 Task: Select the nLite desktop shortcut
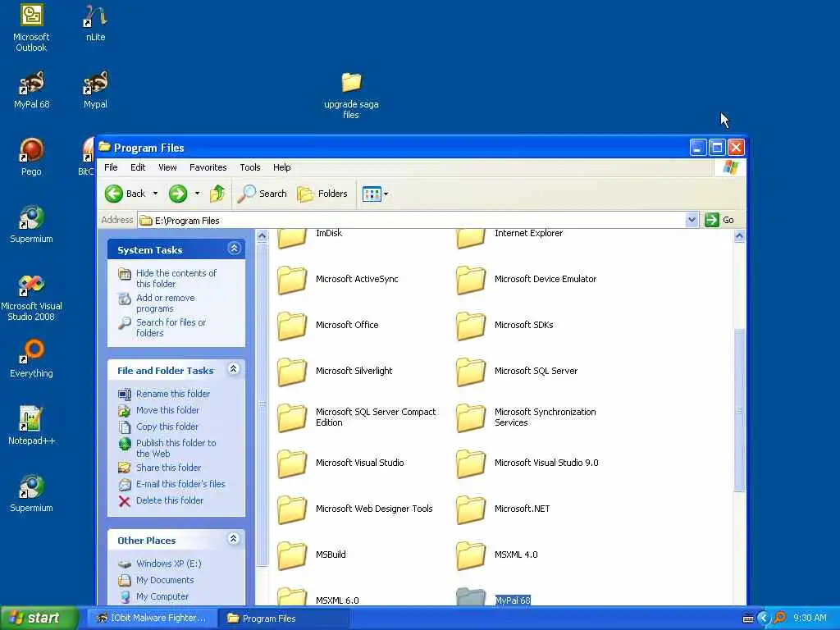[x=95, y=24]
